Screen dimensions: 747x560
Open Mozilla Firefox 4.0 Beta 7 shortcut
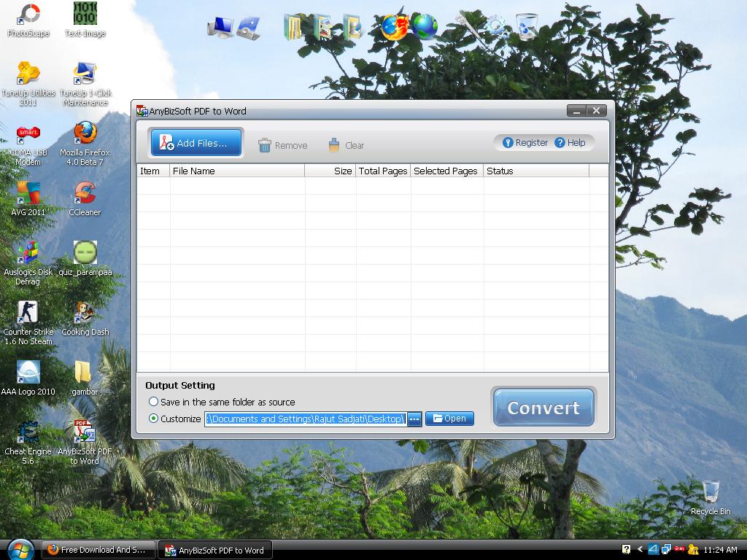pyautogui.click(x=85, y=144)
